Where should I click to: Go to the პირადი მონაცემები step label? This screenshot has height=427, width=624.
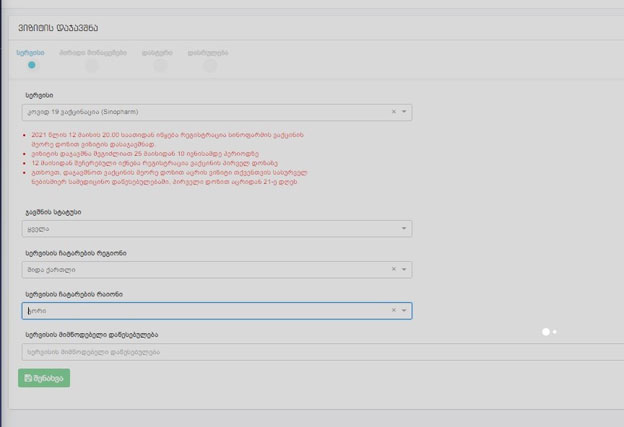[x=92, y=51]
